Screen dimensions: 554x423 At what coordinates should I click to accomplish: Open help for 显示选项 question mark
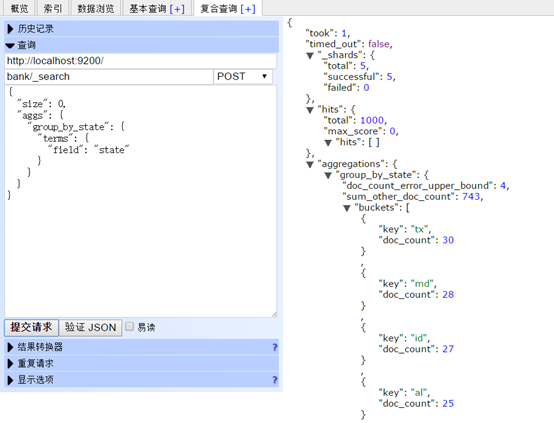coord(275,380)
